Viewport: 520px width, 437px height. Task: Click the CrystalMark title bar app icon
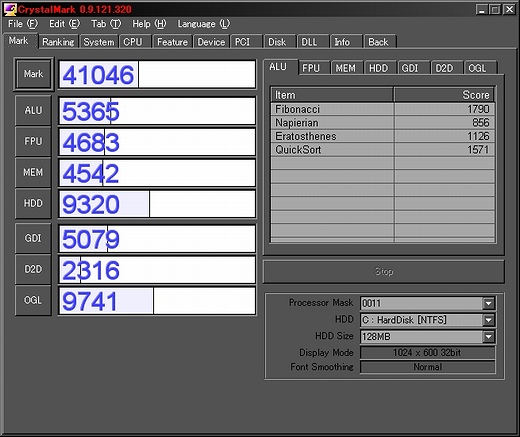10,9
